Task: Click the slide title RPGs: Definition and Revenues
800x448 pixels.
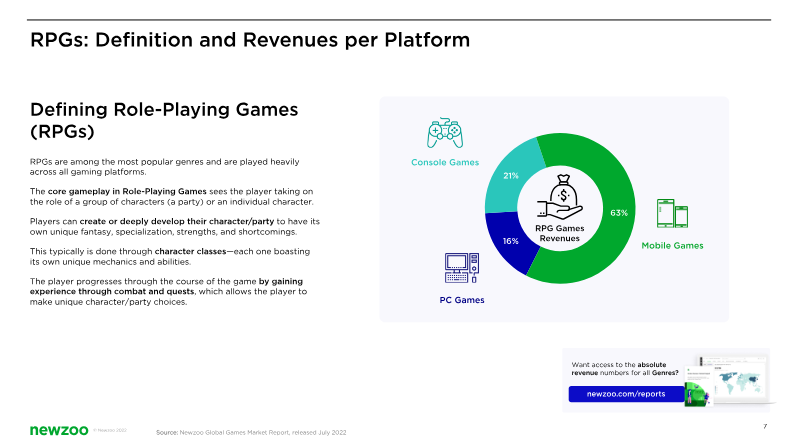Action: coord(250,40)
